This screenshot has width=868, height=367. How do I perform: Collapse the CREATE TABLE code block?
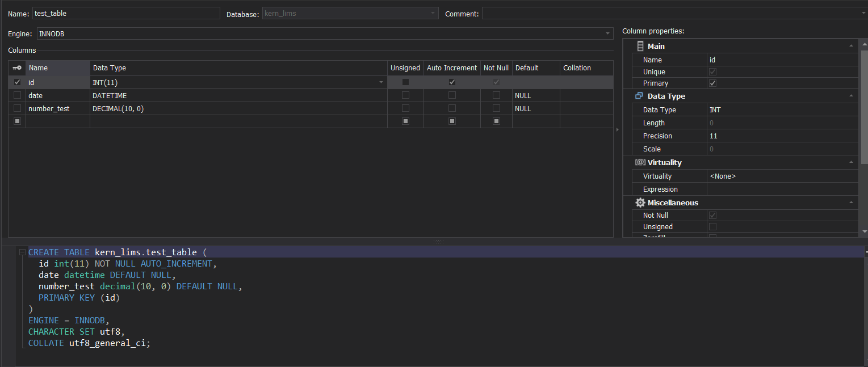point(22,252)
